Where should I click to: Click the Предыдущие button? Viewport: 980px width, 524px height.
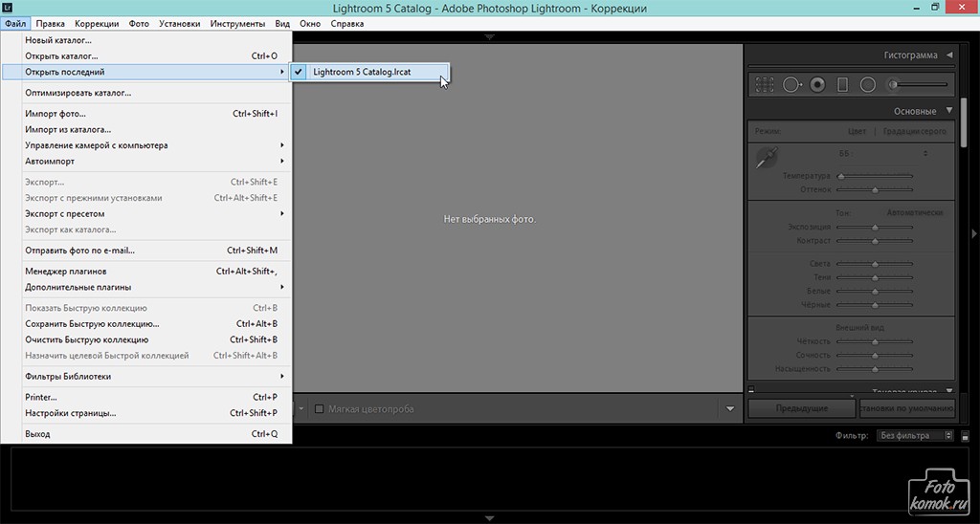(x=801, y=408)
